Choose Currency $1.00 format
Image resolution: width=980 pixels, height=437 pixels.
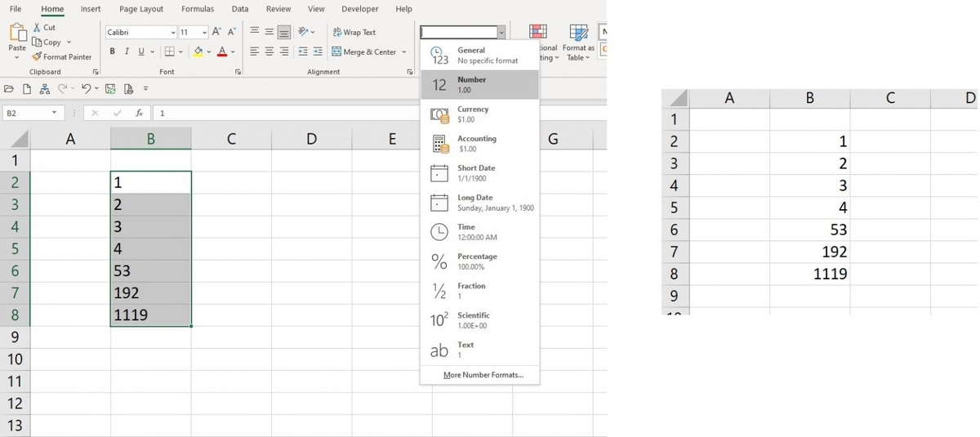(479, 114)
